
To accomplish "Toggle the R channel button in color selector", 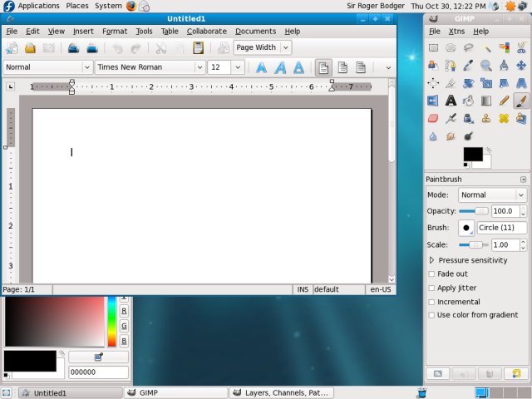I will 124,311.
